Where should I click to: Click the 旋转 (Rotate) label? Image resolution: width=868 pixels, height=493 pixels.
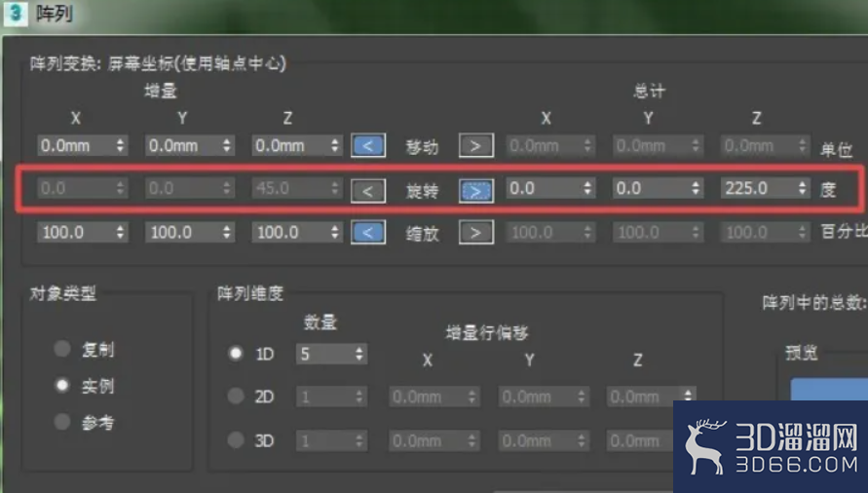(423, 191)
